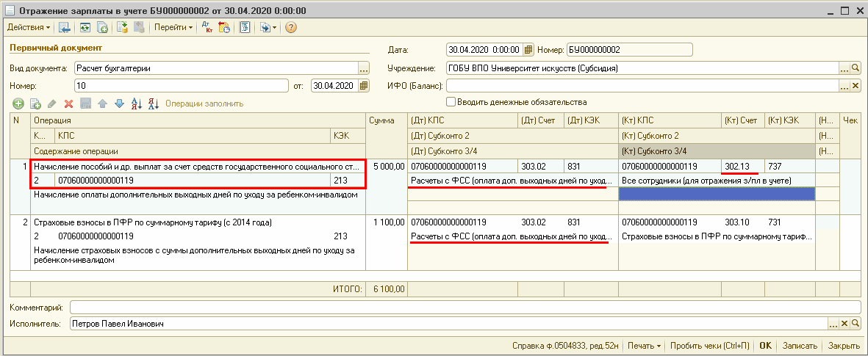Click the blue move row down arrow
Image resolution: width=868 pixels, height=356 pixels.
119,103
